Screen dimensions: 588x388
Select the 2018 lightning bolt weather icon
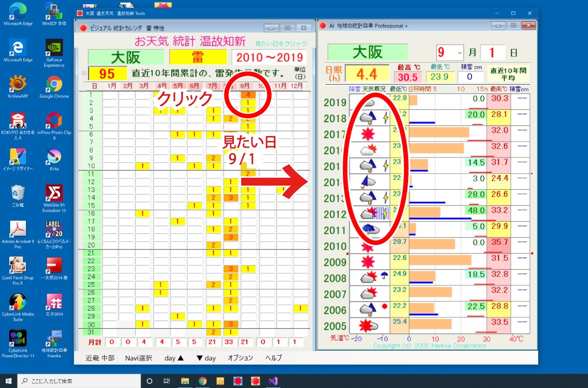pos(386,117)
